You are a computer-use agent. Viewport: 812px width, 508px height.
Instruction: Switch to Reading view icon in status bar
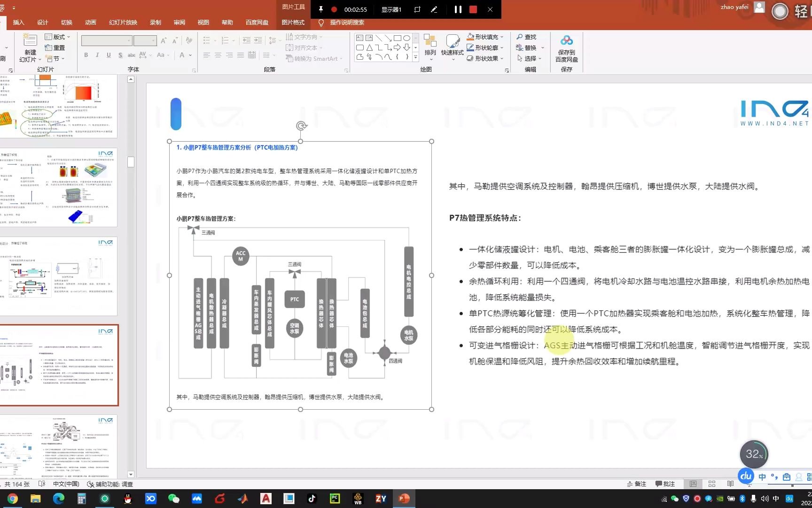click(730, 484)
